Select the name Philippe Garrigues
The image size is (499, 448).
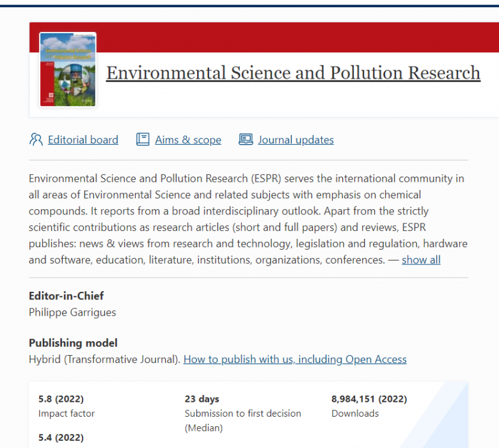(x=72, y=312)
